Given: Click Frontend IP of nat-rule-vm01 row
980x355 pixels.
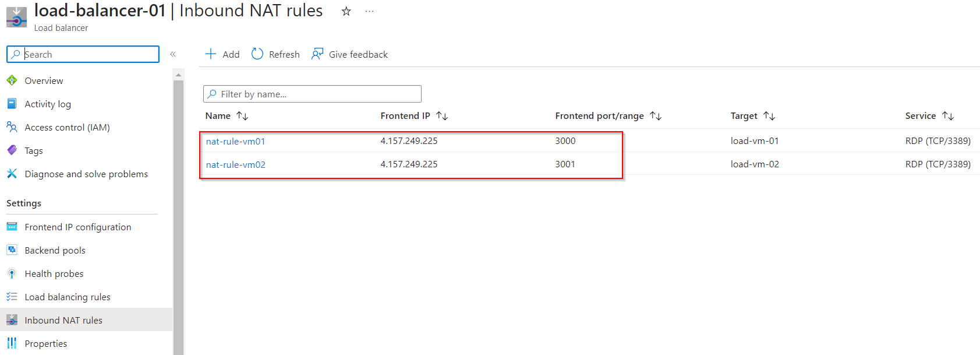Looking at the screenshot, I should point(409,140).
